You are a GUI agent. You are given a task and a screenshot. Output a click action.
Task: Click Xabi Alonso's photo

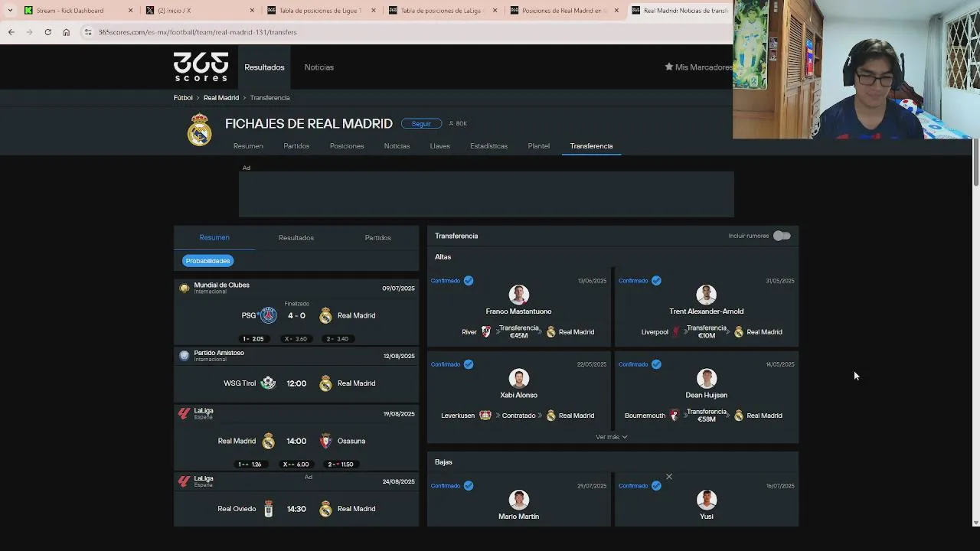(518, 378)
